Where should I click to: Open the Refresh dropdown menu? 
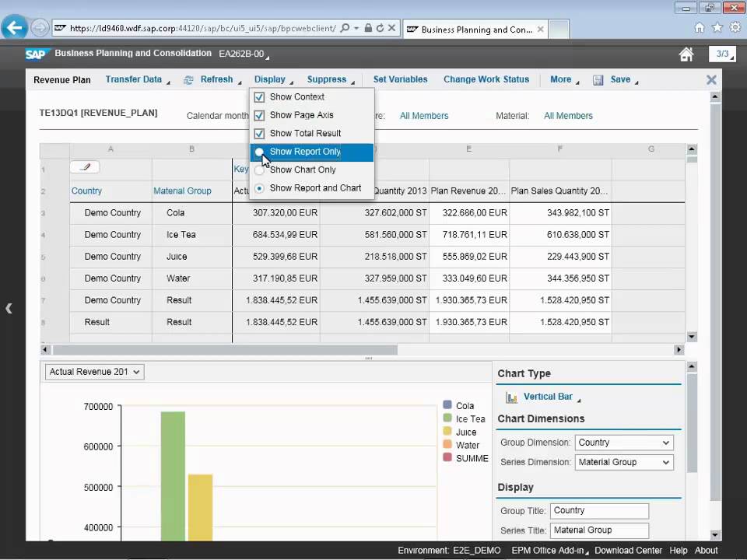pos(220,79)
